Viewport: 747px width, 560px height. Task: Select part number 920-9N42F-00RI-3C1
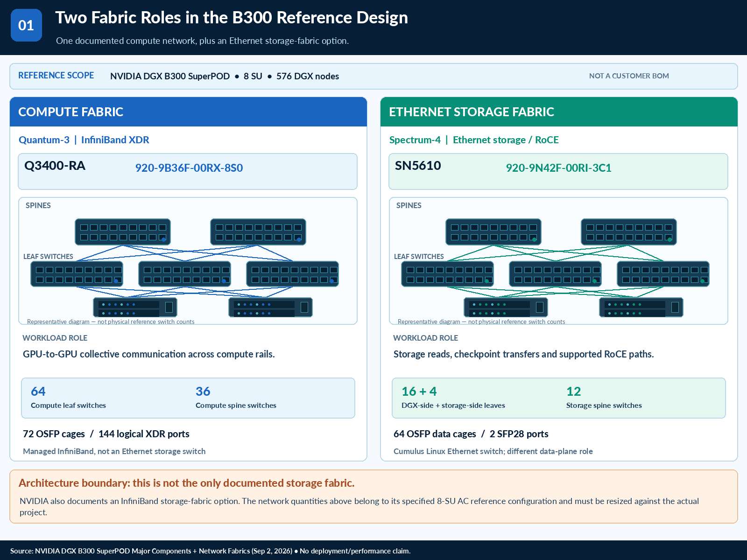click(559, 168)
